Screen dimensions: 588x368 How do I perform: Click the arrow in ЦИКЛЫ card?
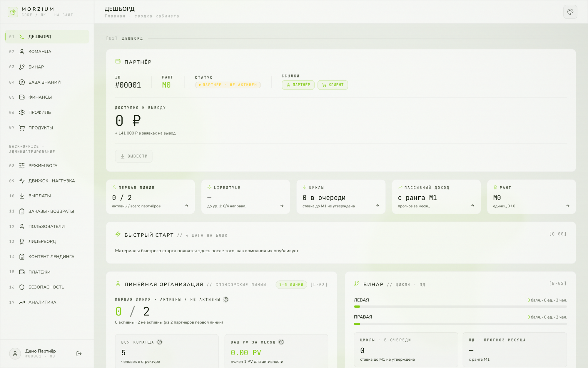point(377,206)
